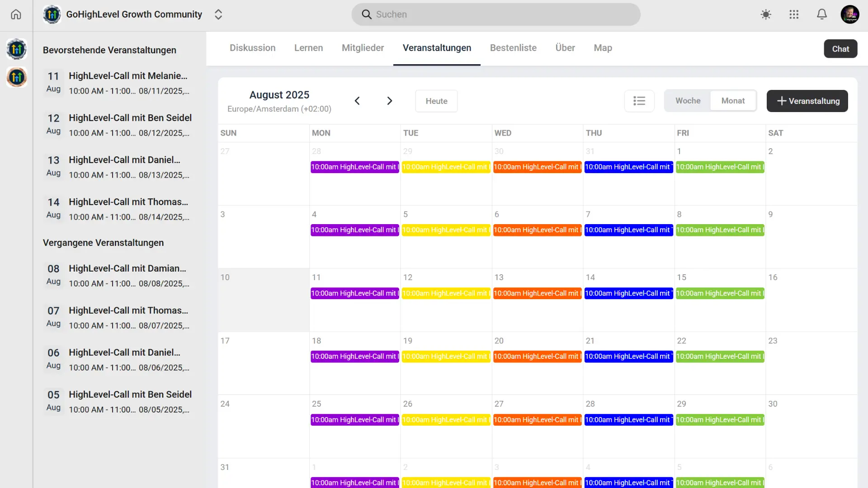Open purple event on Monday August 11
The width and height of the screenshot is (868, 488).
tap(355, 293)
